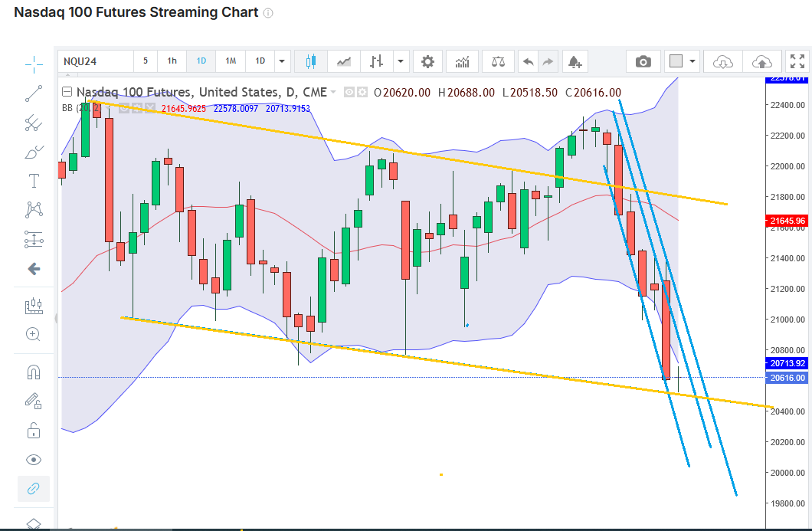The height and width of the screenshot is (531, 812).
Task: Open the compare symbols scales icon
Action: (x=498, y=61)
